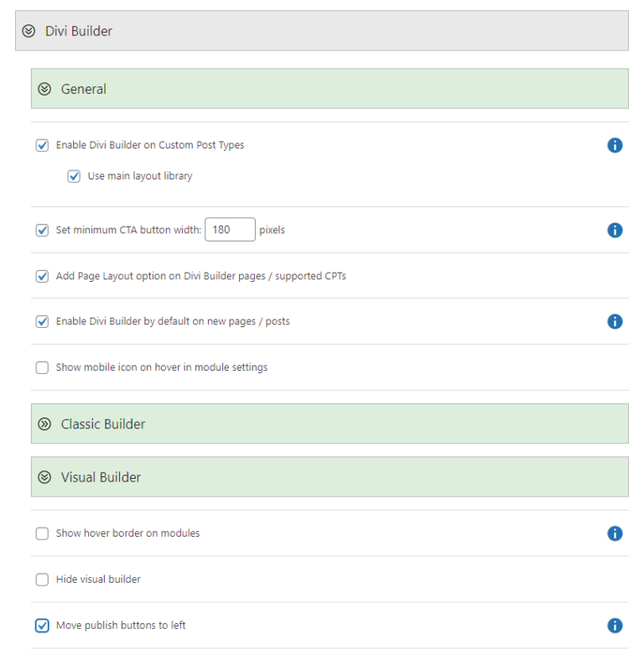Enable Show mobile icon on hover checkbox
The width and height of the screenshot is (644, 655).
(42, 367)
